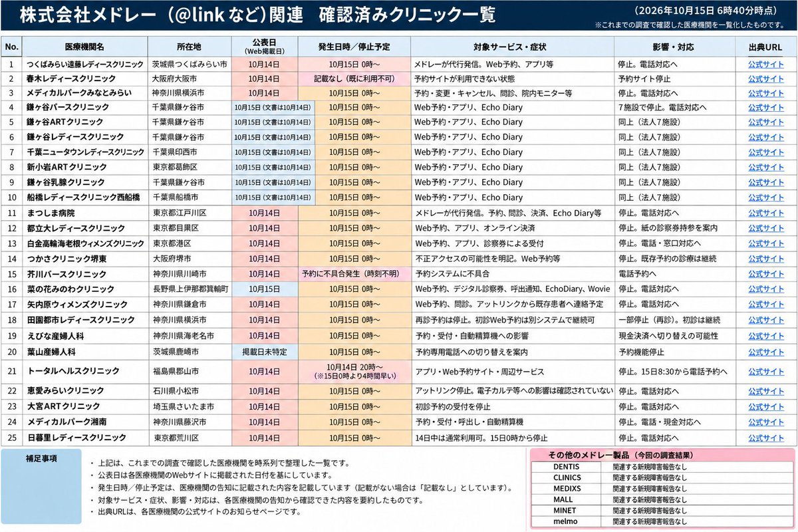Select the location cell 福島県郡山市

coord(190,371)
